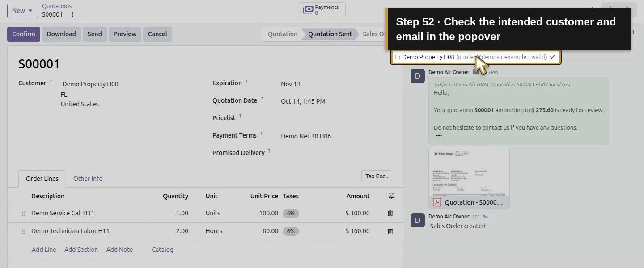Show help tooltip for Expiration field
Screen dimensions: 644x268
(x=246, y=82)
